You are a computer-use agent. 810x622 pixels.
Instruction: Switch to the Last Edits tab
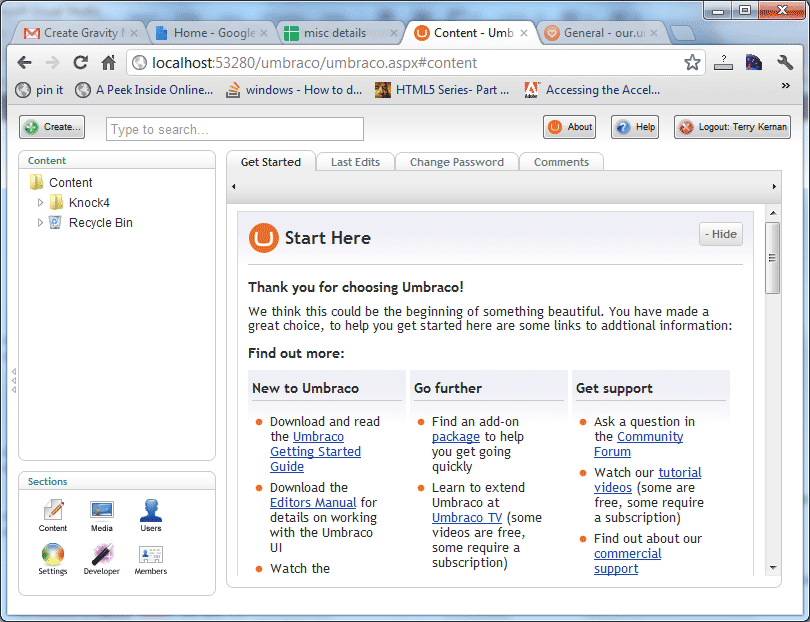[x=355, y=162]
